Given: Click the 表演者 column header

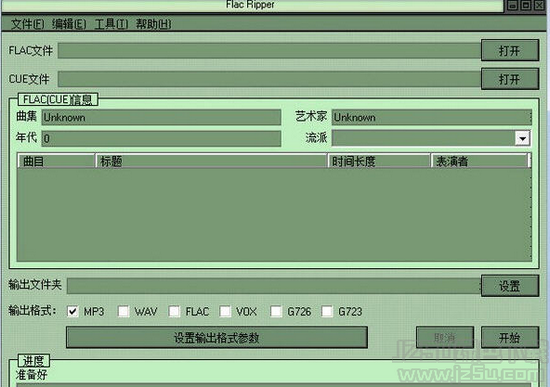Looking at the screenshot, I should [479, 161].
